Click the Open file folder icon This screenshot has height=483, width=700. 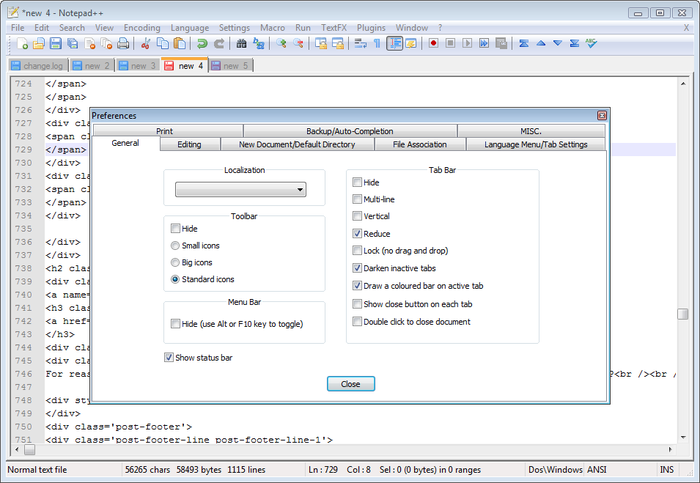tap(39, 44)
